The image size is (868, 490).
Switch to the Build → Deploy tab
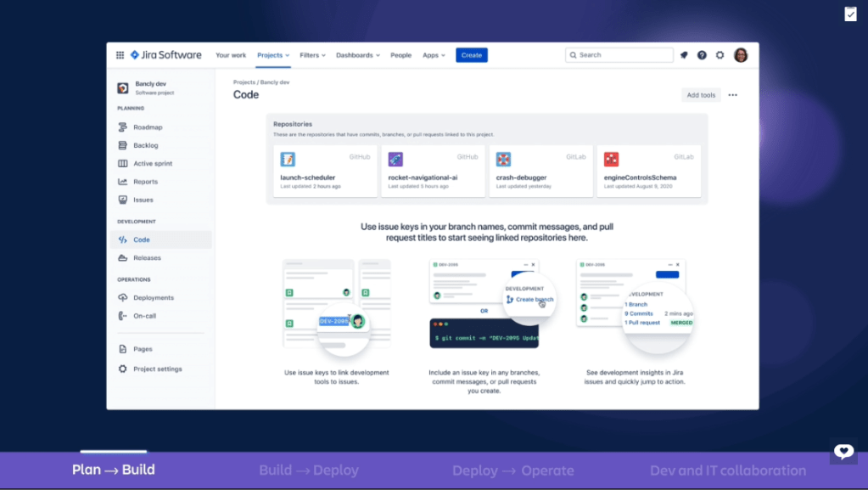tap(309, 470)
